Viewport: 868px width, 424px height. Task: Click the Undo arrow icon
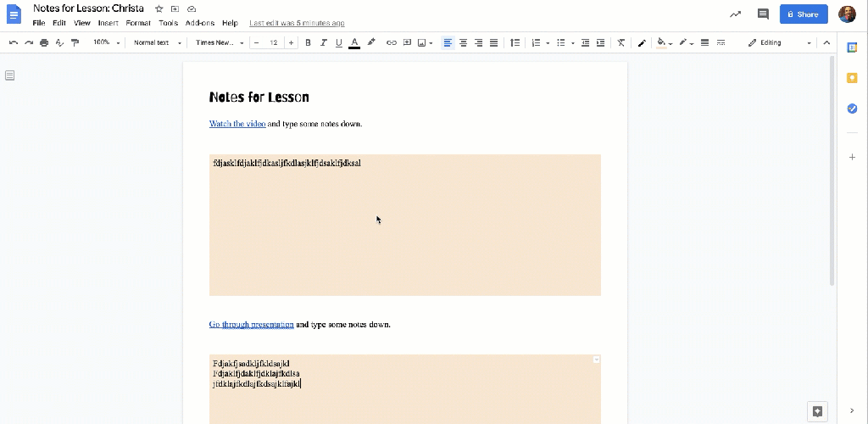14,42
